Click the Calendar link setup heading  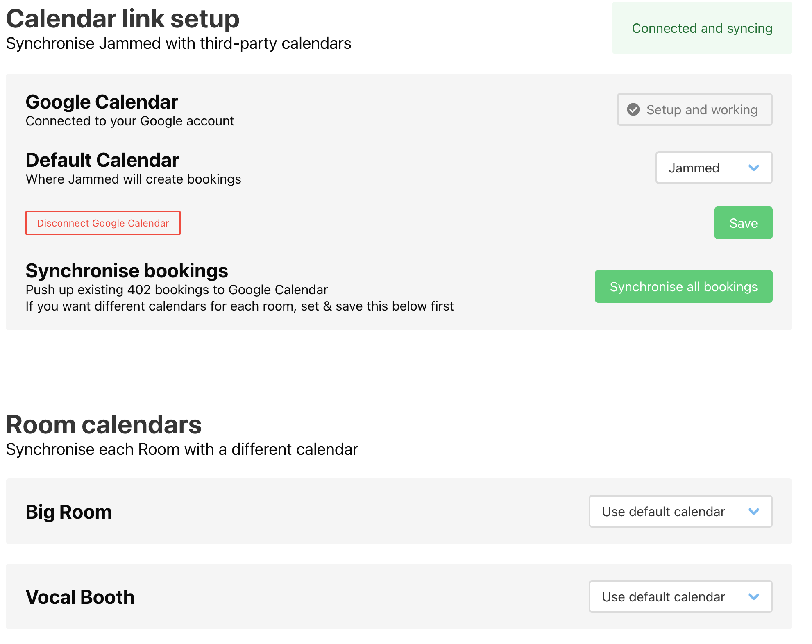(x=122, y=19)
